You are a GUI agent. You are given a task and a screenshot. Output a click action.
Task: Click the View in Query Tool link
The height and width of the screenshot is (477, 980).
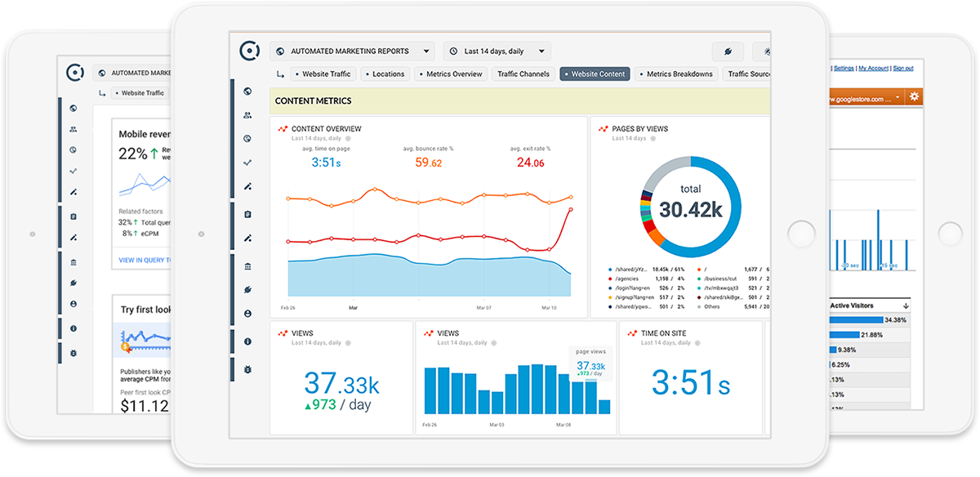(145, 260)
